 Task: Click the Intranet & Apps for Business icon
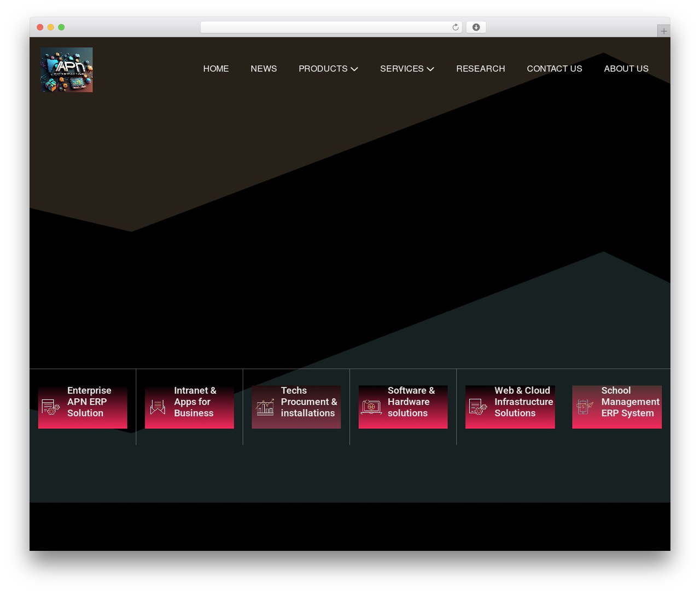pos(157,407)
